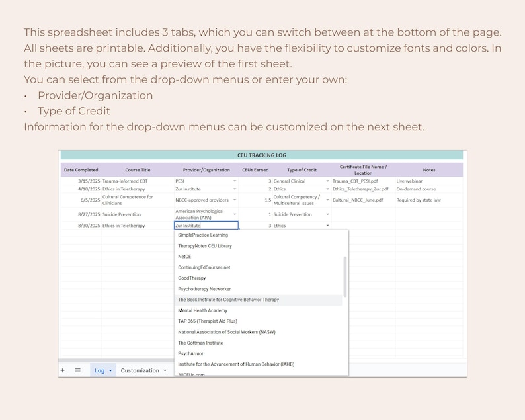This screenshot has width=525, height=420.
Task: Expand the PESI provider dropdown arrow
Action: (235, 181)
